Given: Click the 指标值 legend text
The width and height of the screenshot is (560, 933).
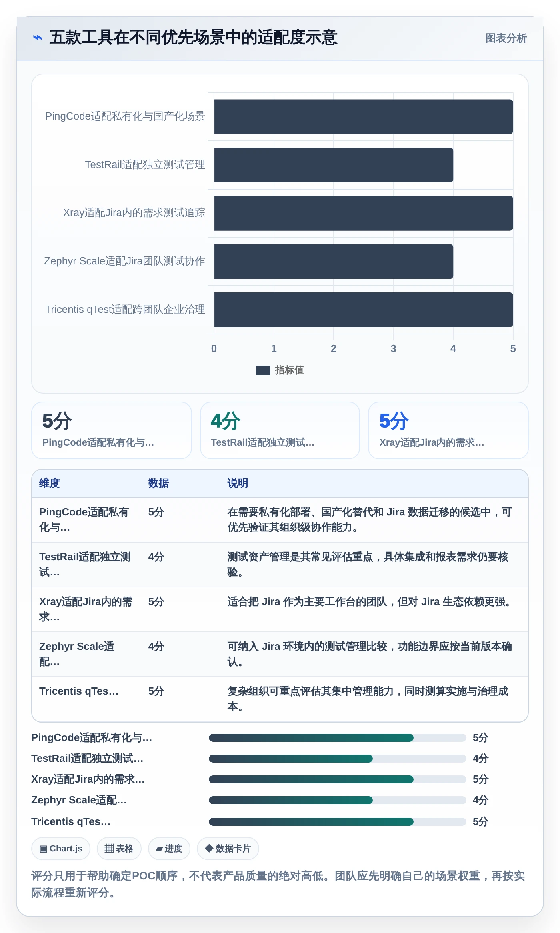Looking at the screenshot, I should 289,370.
